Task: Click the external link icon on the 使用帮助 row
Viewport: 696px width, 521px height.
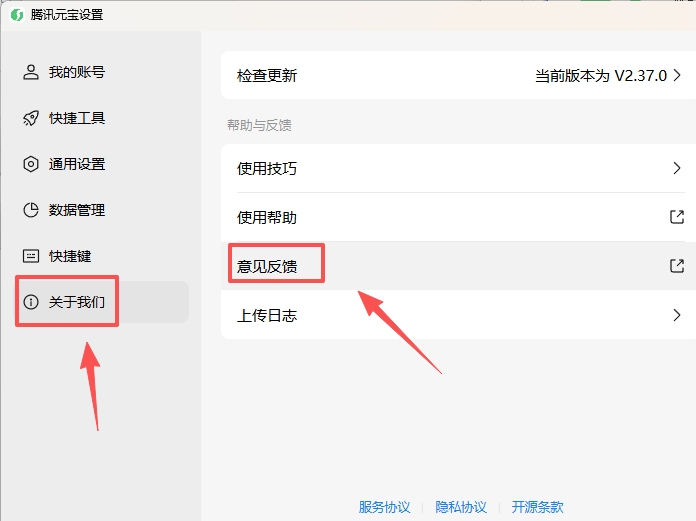Action: (x=676, y=217)
